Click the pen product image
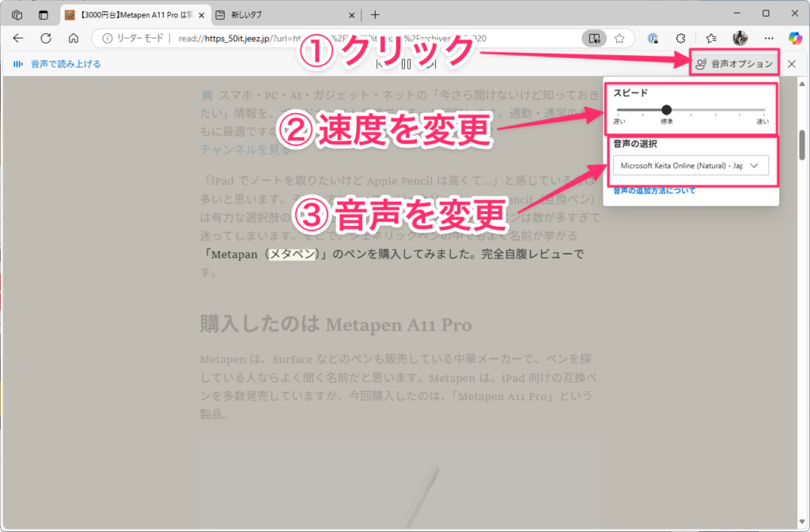Viewport: 810px width, 532px height. [x=400, y=484]
